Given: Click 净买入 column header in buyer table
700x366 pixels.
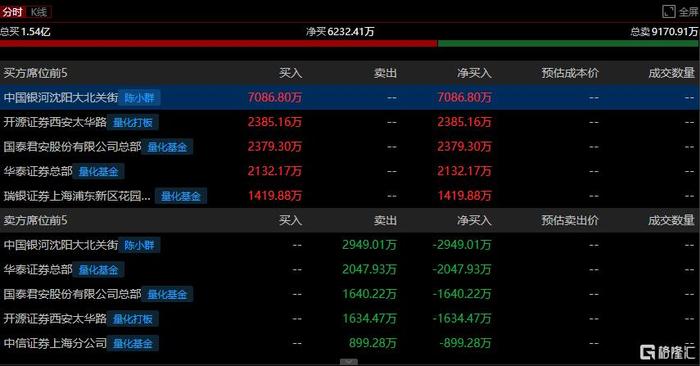Looking at the screenshot, I should coord(474,73).
